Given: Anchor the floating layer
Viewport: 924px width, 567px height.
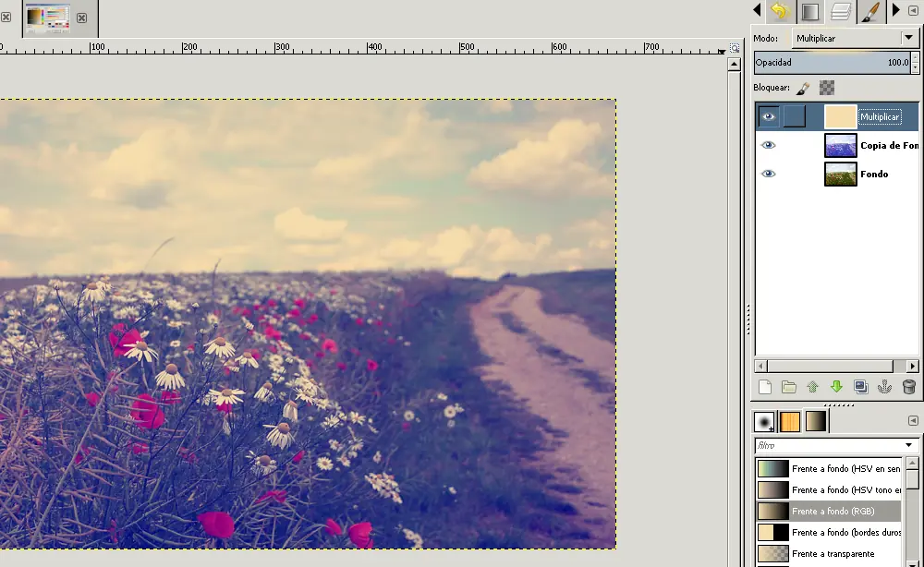Looking at the screenshot, I should pos(884,388).
